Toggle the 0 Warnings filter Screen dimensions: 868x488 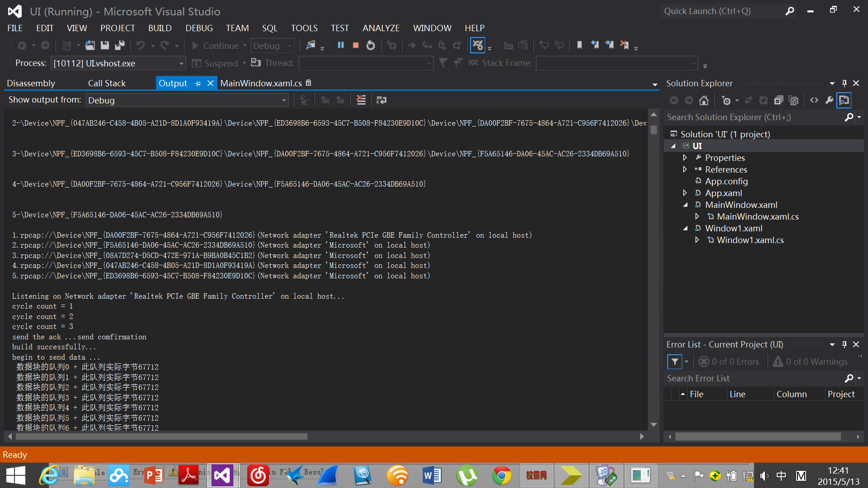coord(811,361)
